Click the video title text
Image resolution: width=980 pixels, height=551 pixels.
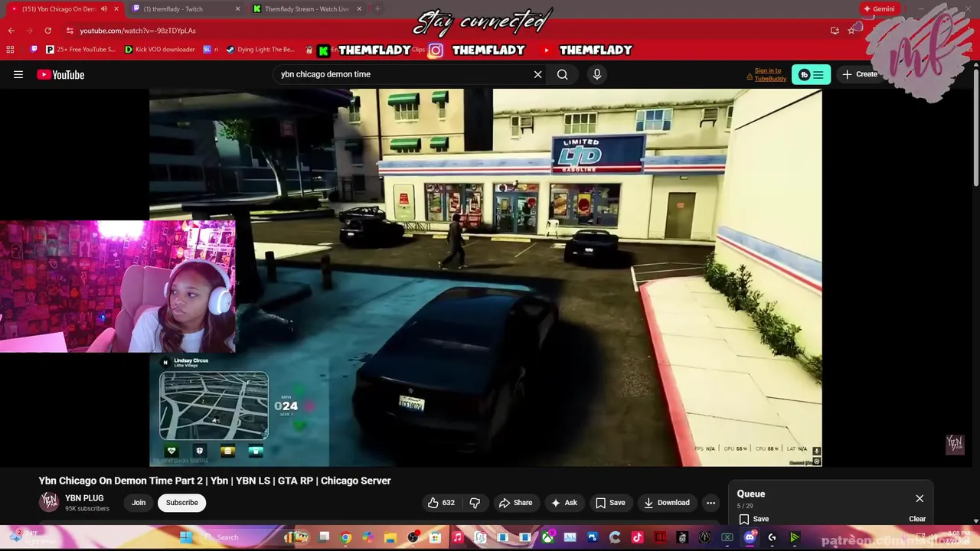pos(215,481)
